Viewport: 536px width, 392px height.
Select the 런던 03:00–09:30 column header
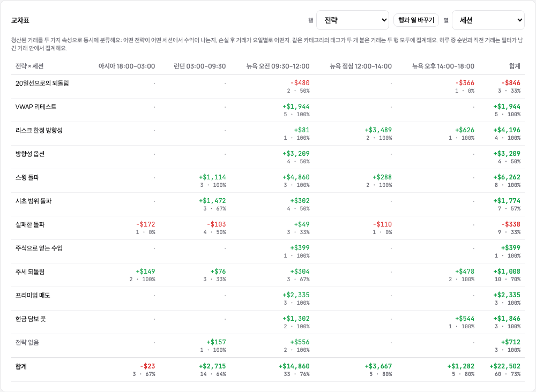199,66
